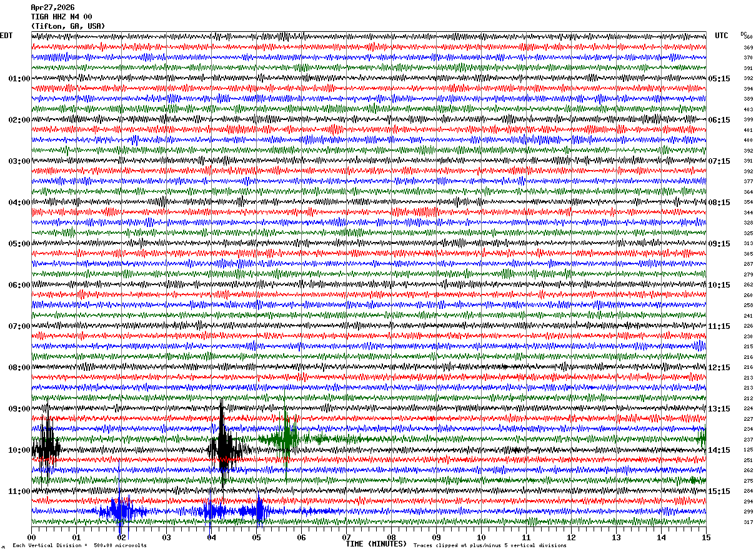Screen dimensions: 756x554
Task: Select the 03:00 EDT time label
Action: pos(19,161)
